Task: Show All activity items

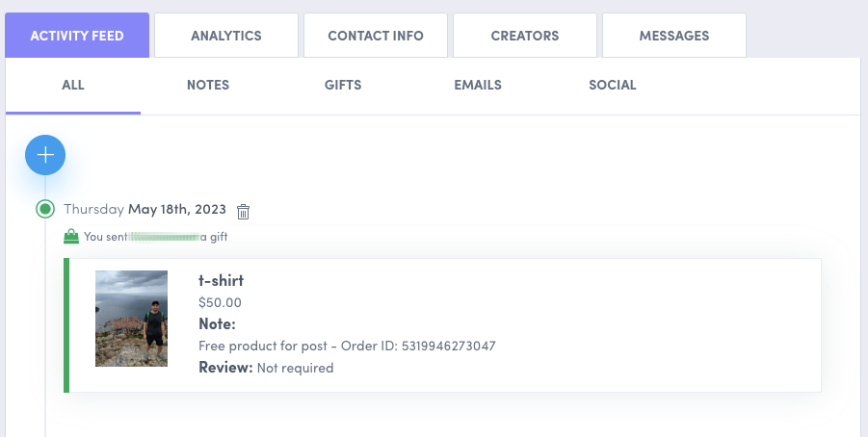Action: tap(73, 85)
